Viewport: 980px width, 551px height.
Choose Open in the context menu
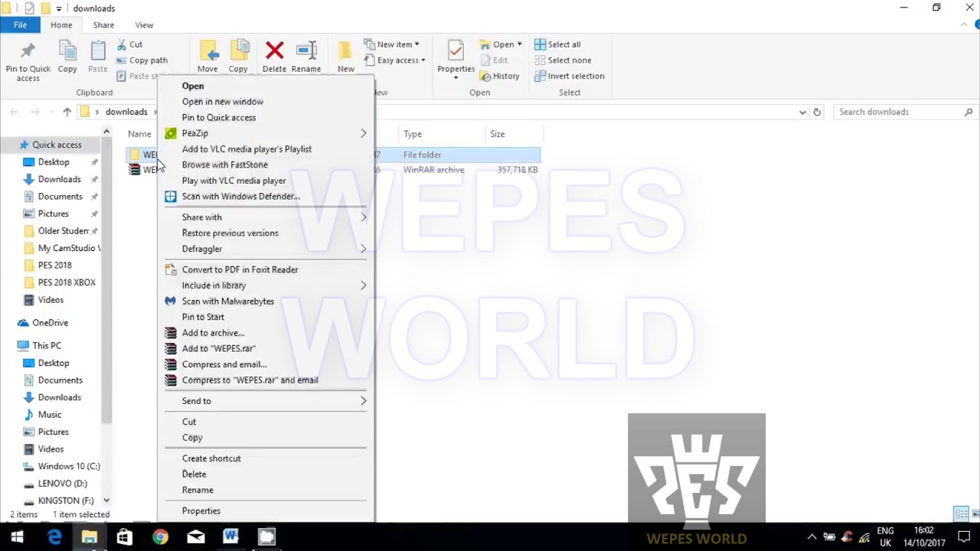click(x=193, y=86)
